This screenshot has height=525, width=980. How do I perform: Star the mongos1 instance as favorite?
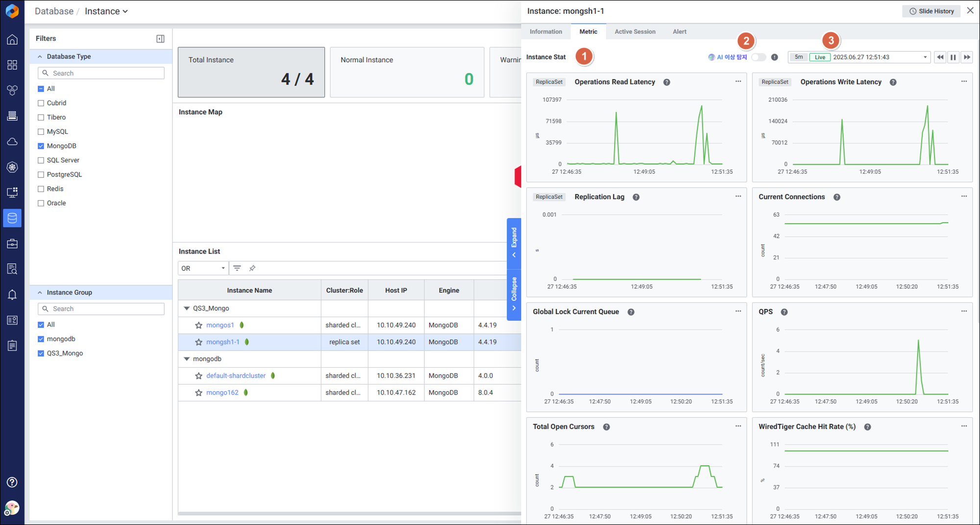[x=198, y=325]
